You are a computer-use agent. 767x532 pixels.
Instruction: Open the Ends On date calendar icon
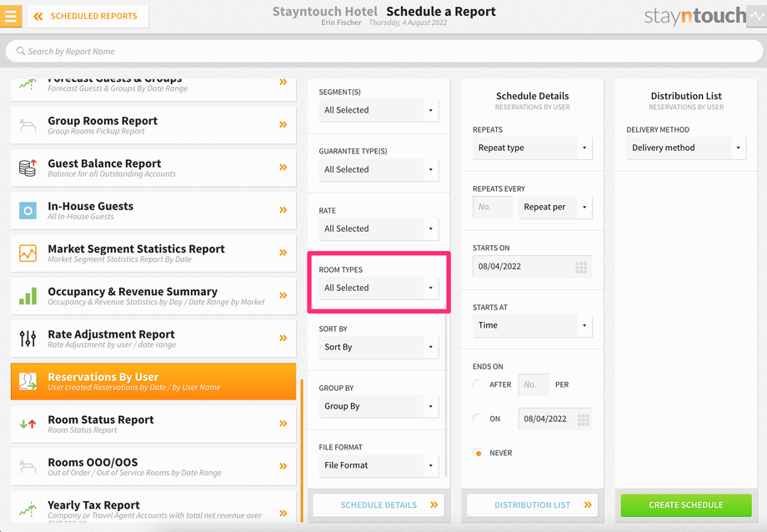(584, 419)
